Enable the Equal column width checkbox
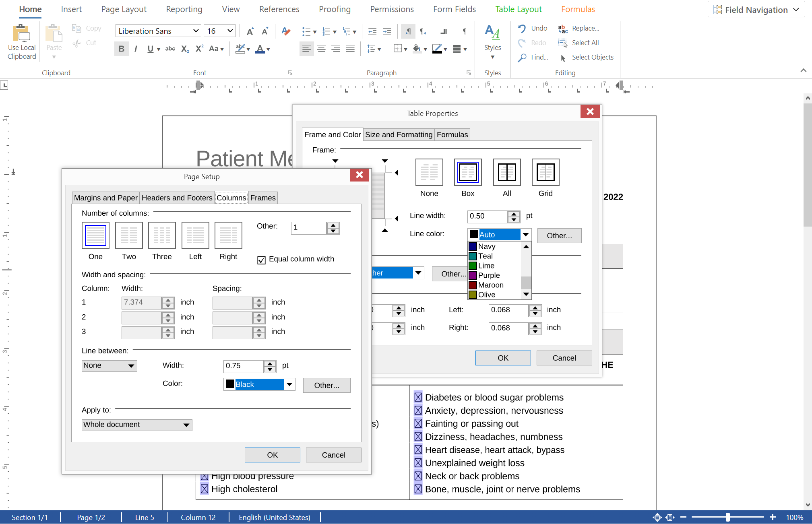Image resolution: width=812 pixels, height=524 pixels. [x=262, y=260]
